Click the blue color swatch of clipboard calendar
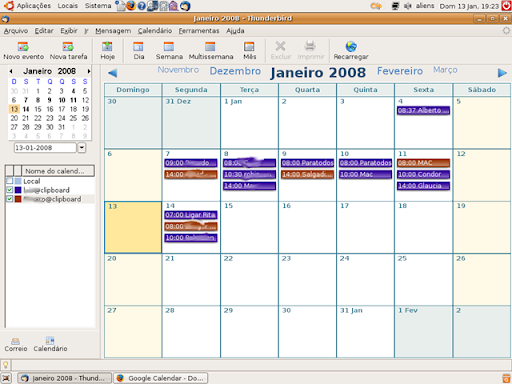Image resolution: width=512 pixels, height=384 pixels. (18, 190)
